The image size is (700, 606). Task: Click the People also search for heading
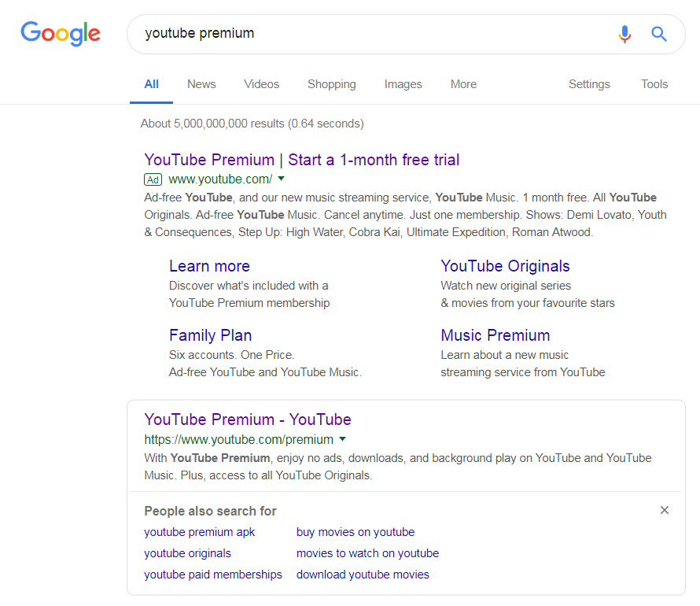point(210,511)
